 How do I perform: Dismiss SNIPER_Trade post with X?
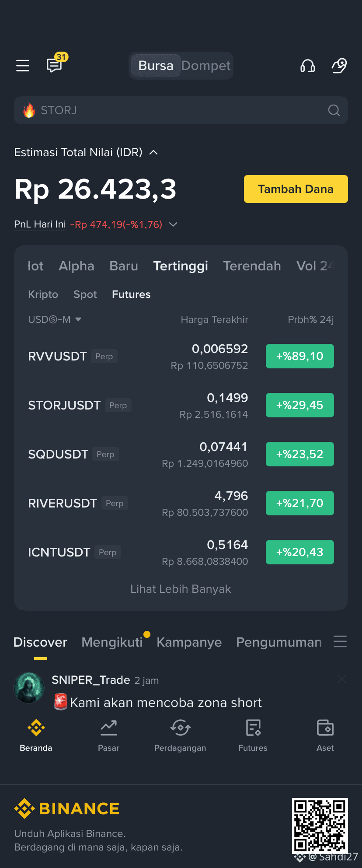coord(342,679)
